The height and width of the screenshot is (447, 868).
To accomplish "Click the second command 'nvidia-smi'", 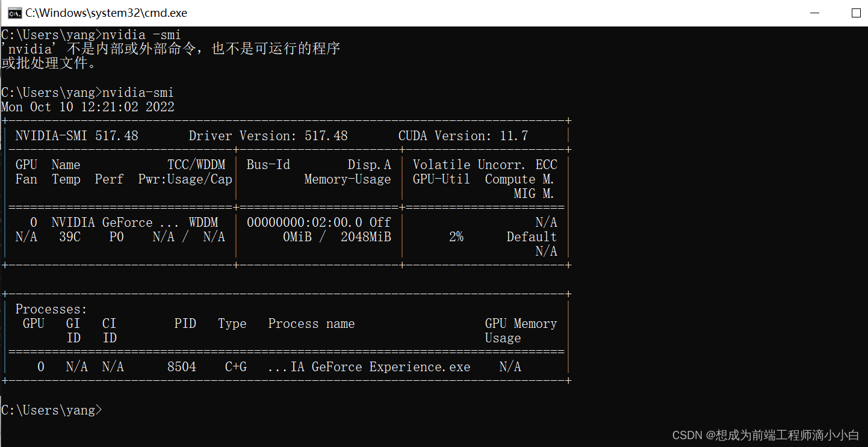I will 138,93.
